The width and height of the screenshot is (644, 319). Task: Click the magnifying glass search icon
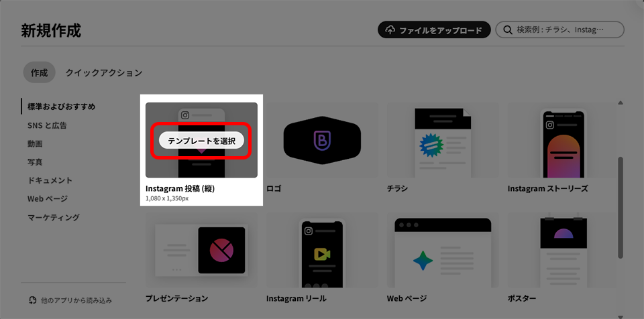click(506, 30)
